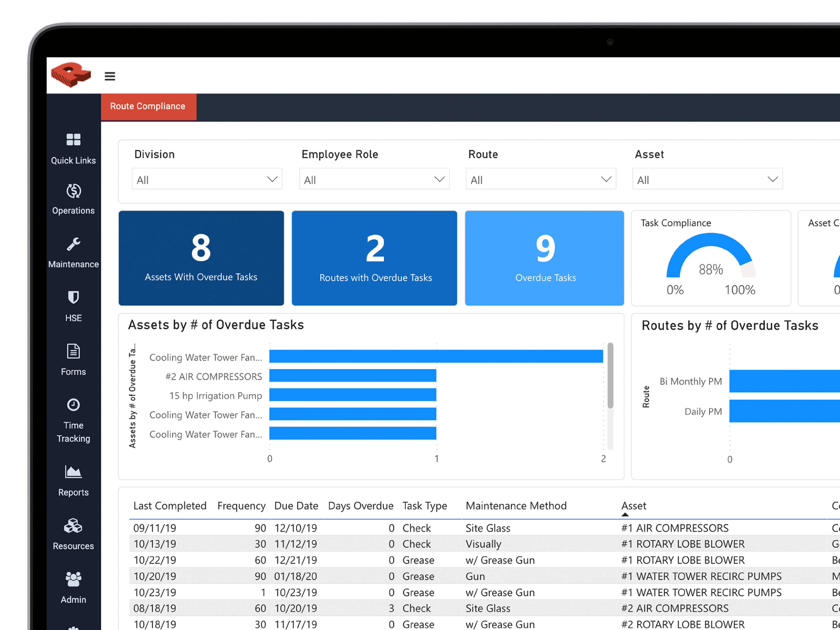Screen dimensions: 840x630
Task: Open Time Tracking clock icon
Action: [x=73, y=405]
